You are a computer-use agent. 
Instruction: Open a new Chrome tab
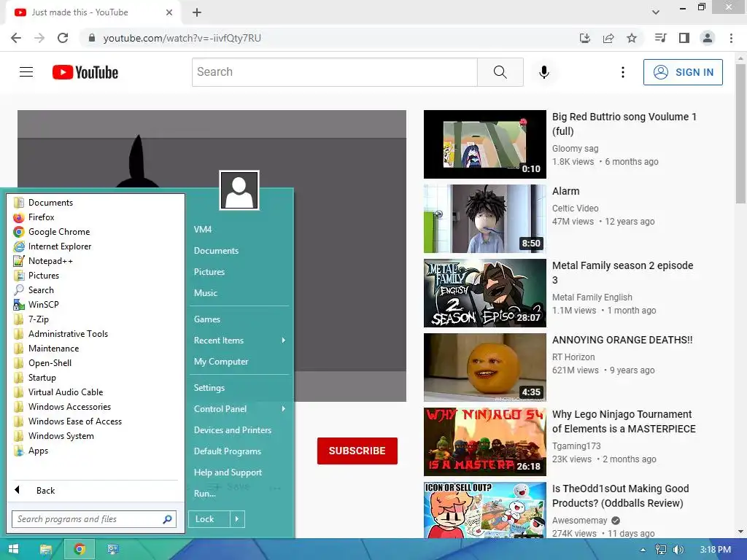(x=197, y=12)
